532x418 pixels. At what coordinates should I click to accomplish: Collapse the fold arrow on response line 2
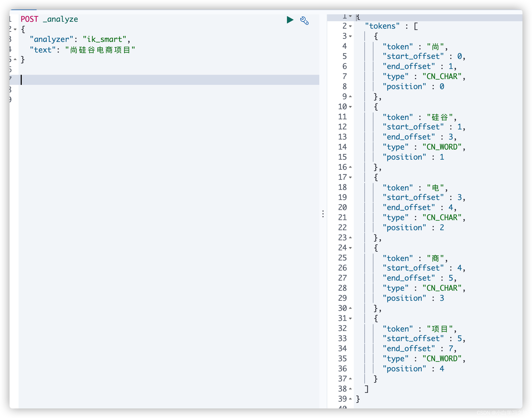[x=350, y=26]
